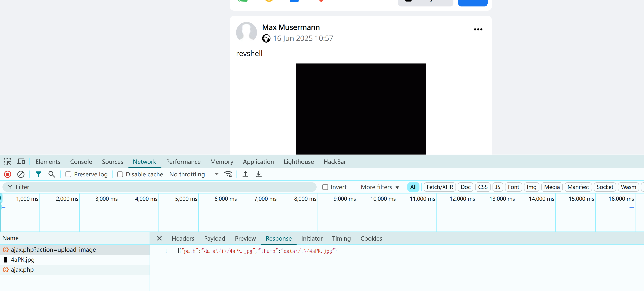644x291 pixels.
Task: Filter requests by JS type
Action: 497,187
